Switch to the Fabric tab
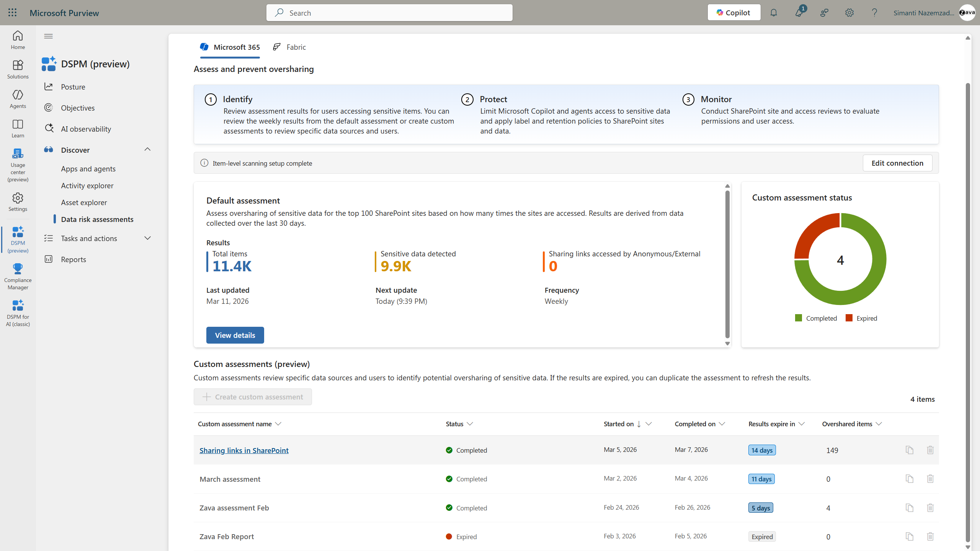Image resolution: width=980 pixels, height=551 pixels. click(289, 47)
